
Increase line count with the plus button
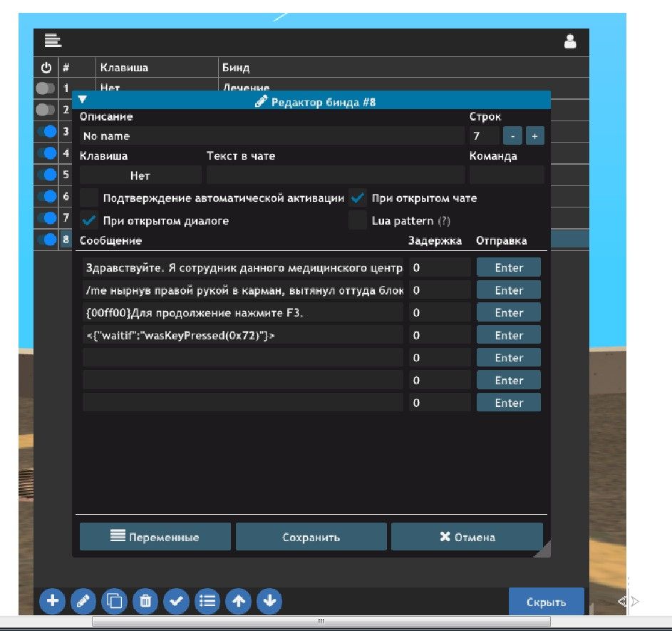coord(534,135)
